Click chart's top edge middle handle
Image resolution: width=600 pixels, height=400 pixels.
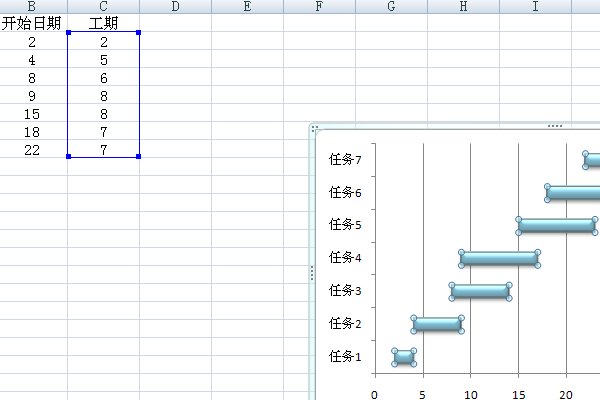(x=555, y=126)
